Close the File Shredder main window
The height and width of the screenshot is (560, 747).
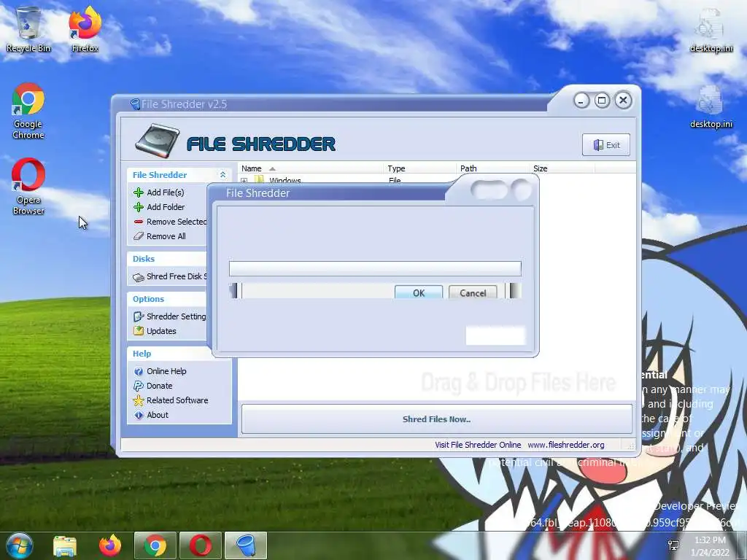(x=623, y=101)
